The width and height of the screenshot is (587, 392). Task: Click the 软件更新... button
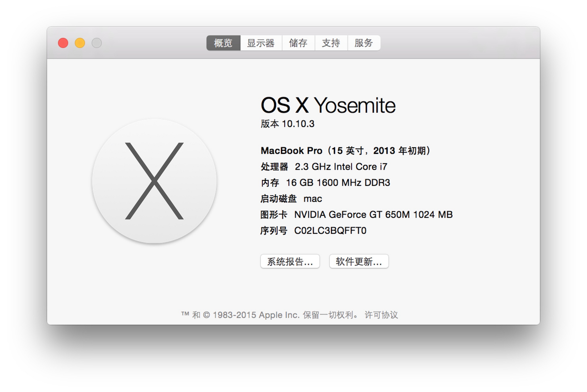tap(359, 261)
